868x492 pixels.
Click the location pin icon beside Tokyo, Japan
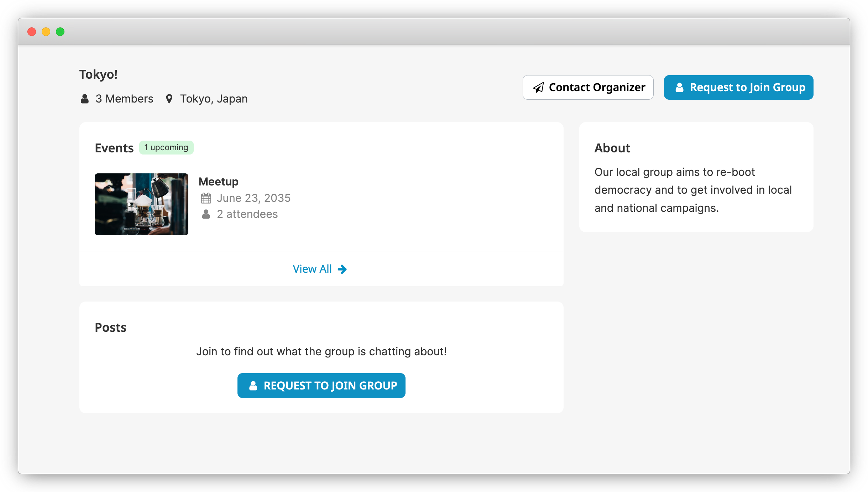pos(169,99)
